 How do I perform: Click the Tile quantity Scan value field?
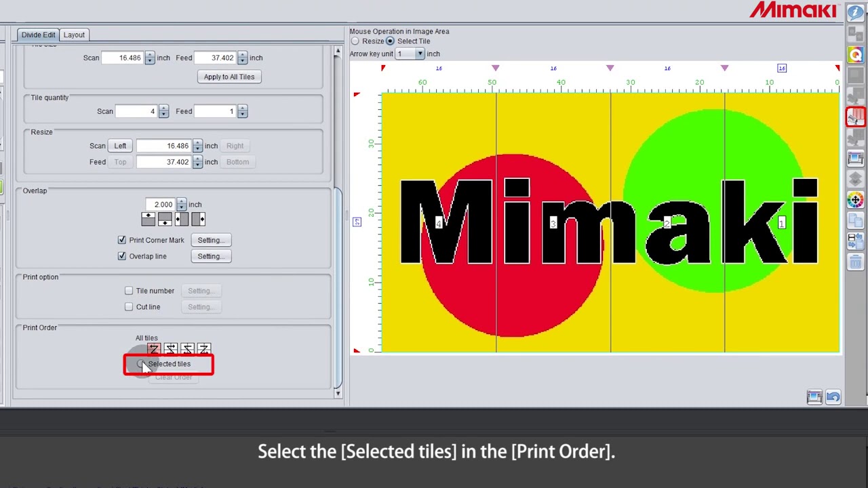pos(137,111)
